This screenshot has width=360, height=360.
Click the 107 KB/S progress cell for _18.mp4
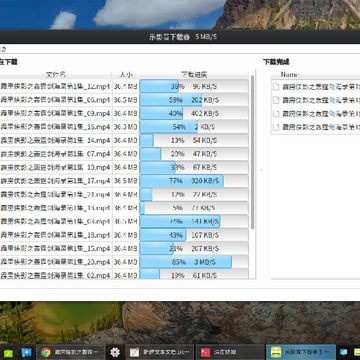pos(194,235)
